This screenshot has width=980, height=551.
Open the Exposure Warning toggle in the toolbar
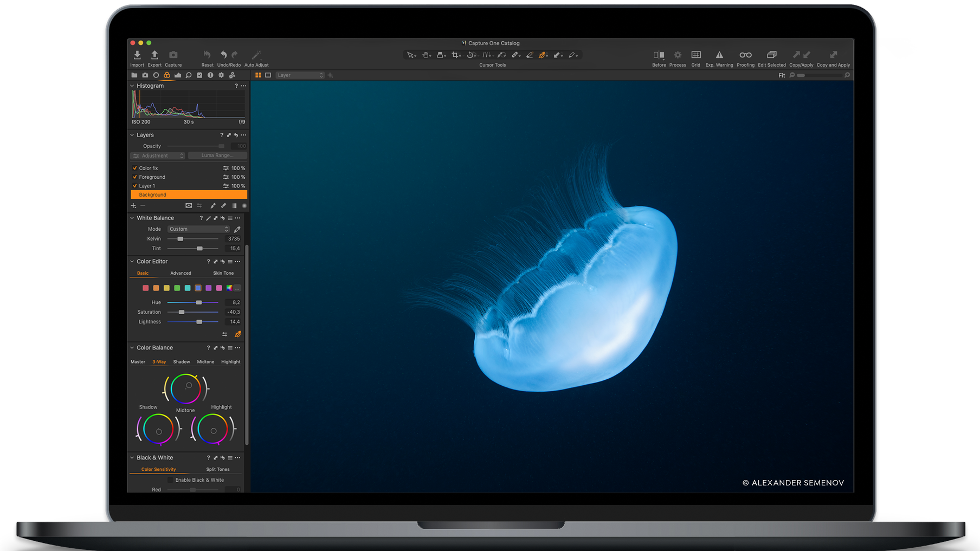click(719, 55)
